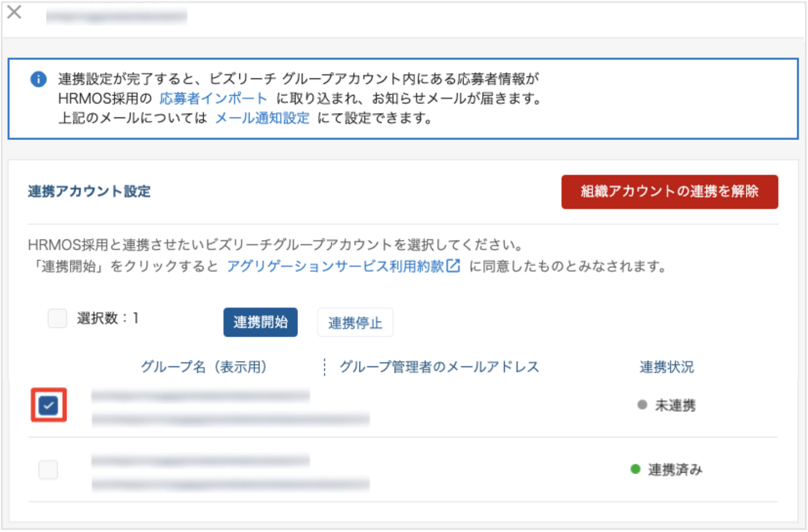The width and height of the screenshot is (808, 532).
Task: Click the external link icon after 利用約款
Action: click(453, 266)
